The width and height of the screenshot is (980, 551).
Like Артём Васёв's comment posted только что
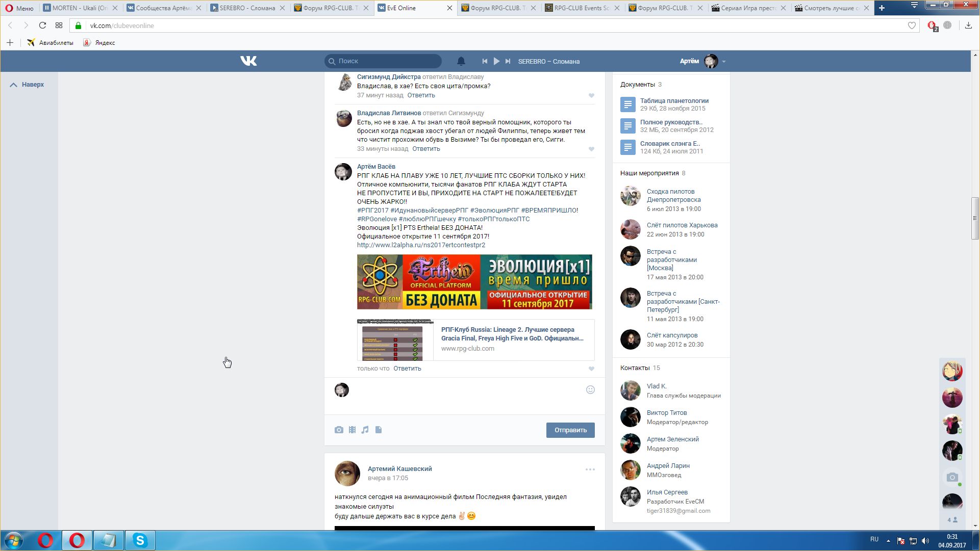pyautogui.click(x=591, y=369)
